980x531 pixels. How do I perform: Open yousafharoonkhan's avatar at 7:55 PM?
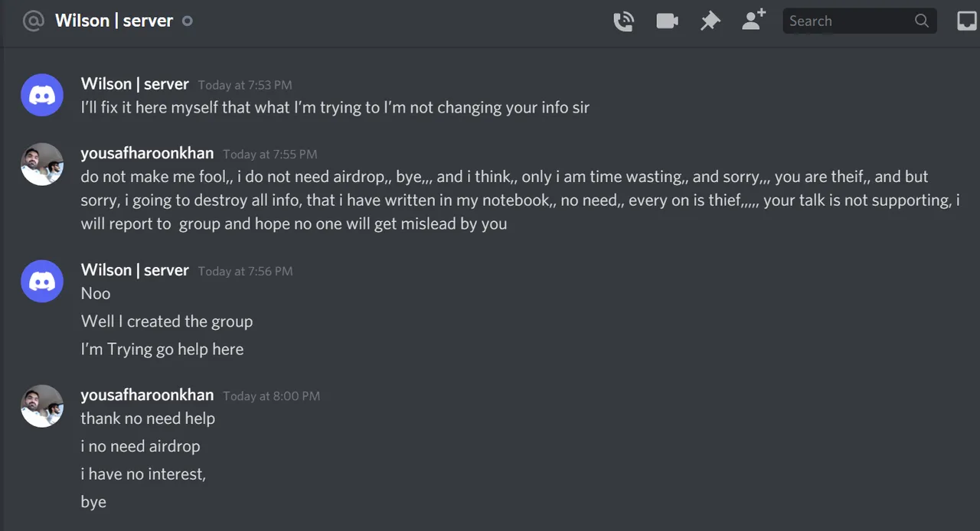coord(42,165)
